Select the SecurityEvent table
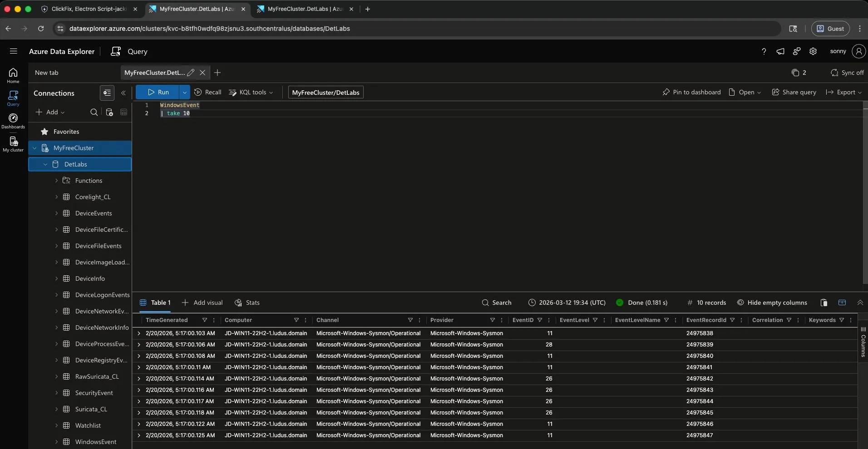This screenshot has height=449, width=868. tap(94, 393)
